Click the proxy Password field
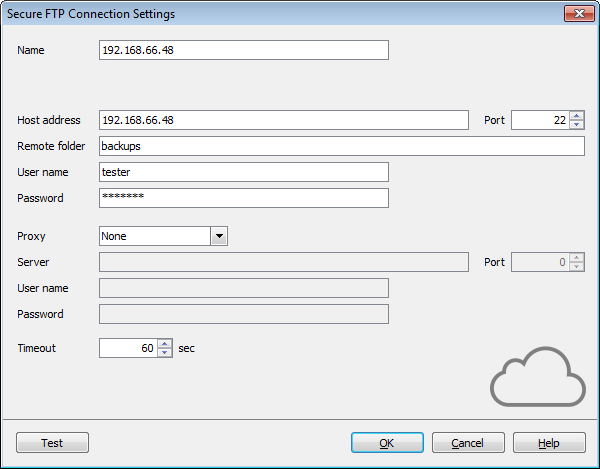600x469 pixels. click(x=244, y=314)
